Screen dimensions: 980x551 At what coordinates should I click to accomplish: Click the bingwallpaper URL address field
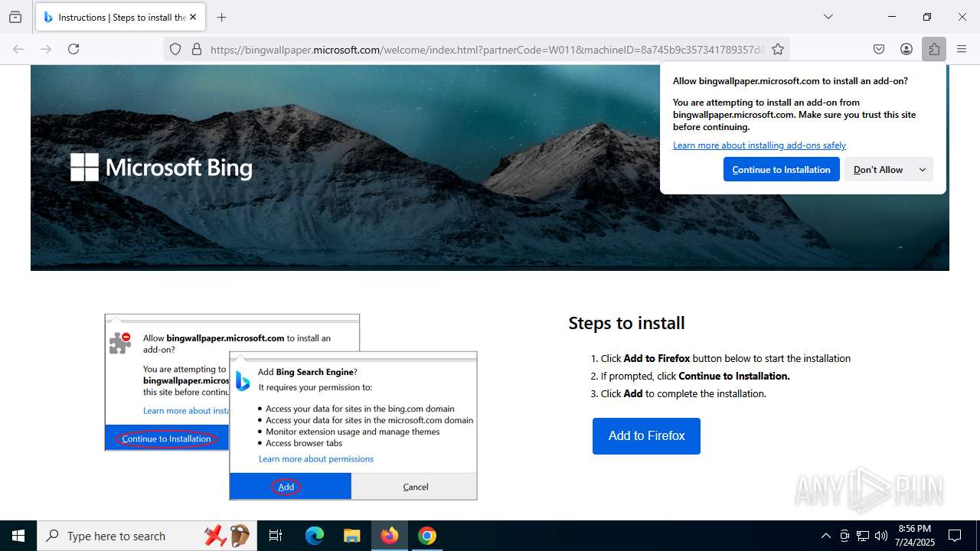click(486, 49)
